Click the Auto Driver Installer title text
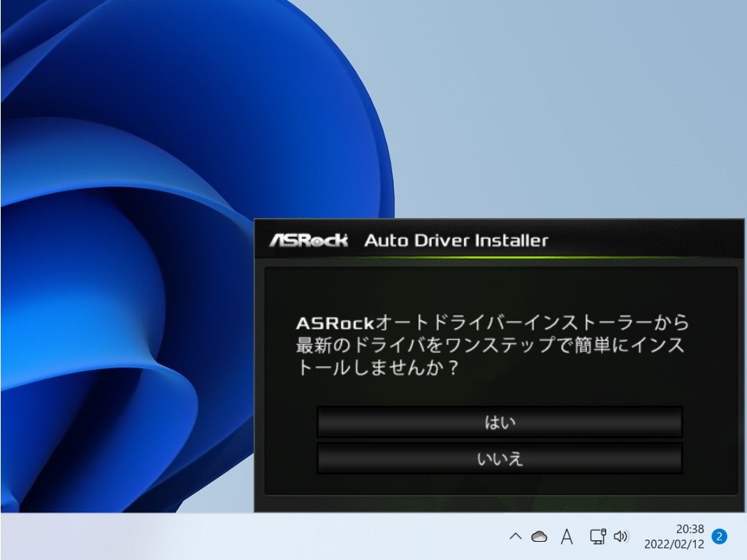This screenshot has width=747, height=560. coord(457,241)
